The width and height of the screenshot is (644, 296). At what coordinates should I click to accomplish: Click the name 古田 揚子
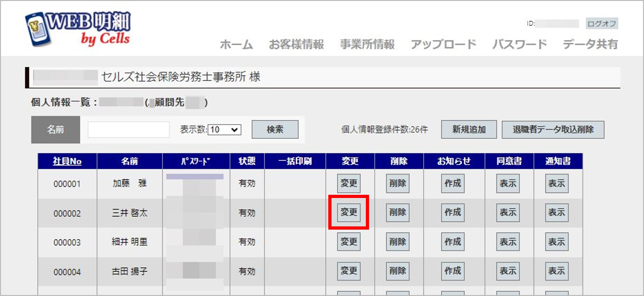130,271
